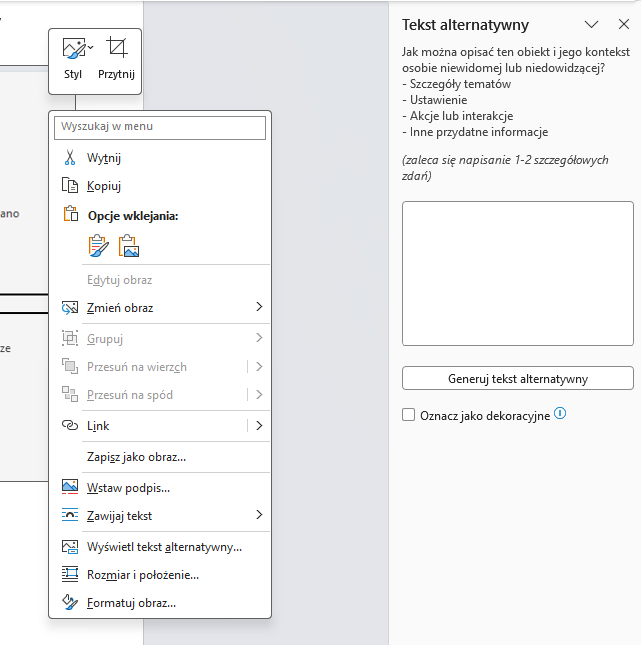Click into the Wyszukaj w menu search box
The height and width of the screenshot is (645, 641).
click(x=160, y=127)
